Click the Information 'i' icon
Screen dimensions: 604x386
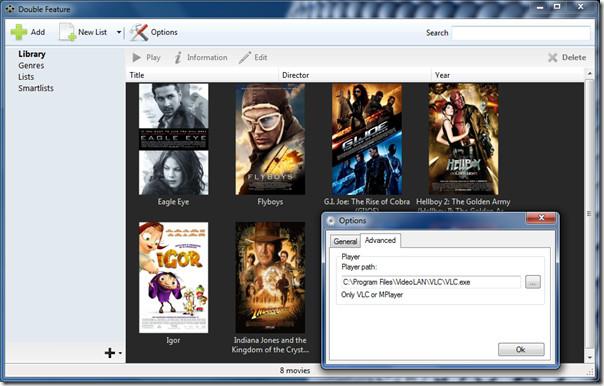click(178, 58)
